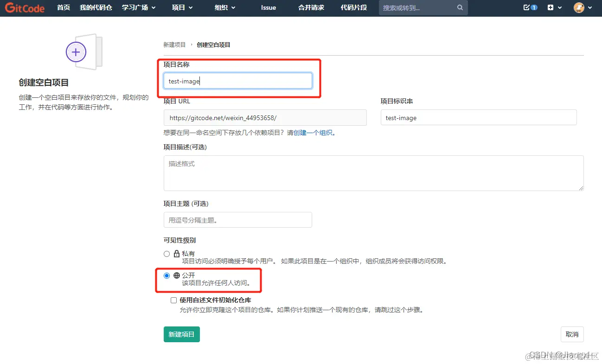Enable 使用自述文件初始化仓库 checkbox
Screen dimensions: 602x364
[173, 300]
